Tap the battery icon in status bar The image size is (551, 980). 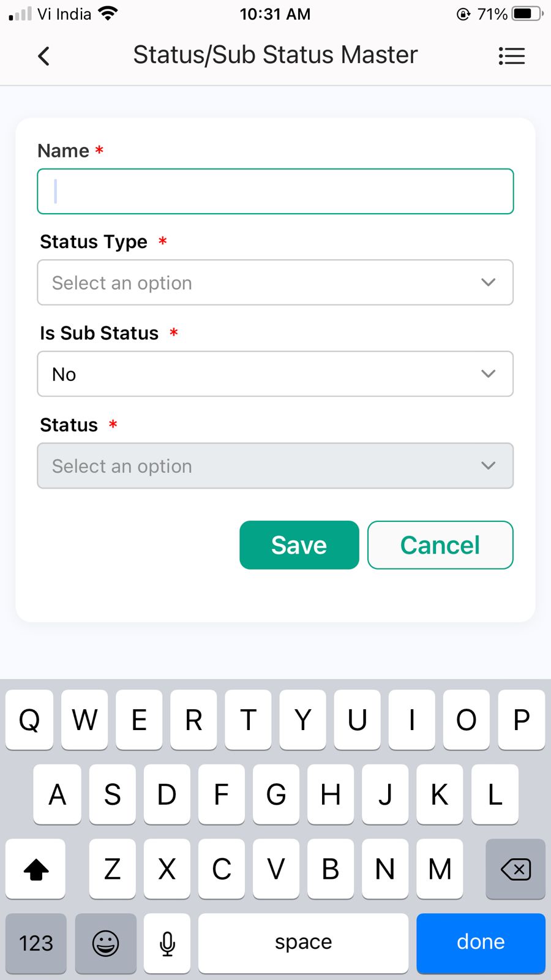[527, 13]
